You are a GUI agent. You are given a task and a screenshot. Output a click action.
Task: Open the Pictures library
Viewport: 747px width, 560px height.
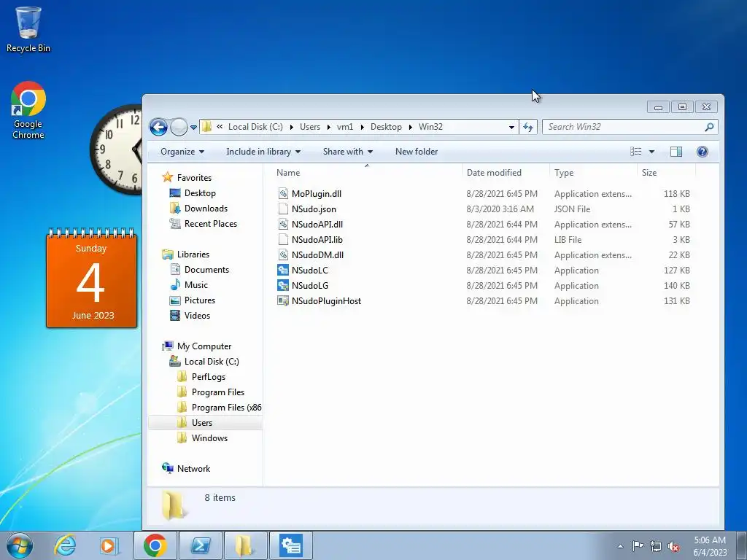pos(200,300)
